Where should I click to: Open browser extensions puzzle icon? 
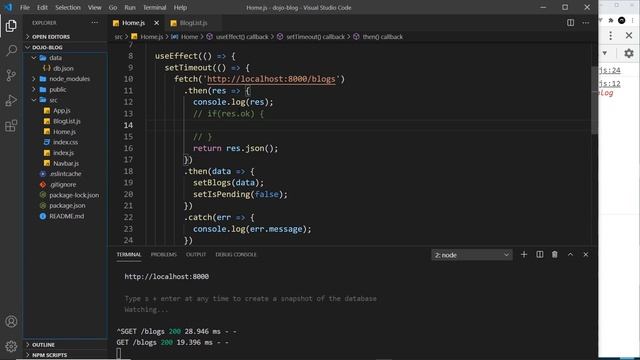point(611,20)
